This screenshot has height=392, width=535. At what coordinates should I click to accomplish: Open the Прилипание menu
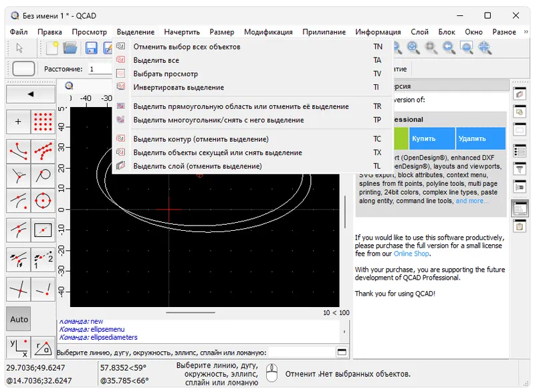click(324, 31)
